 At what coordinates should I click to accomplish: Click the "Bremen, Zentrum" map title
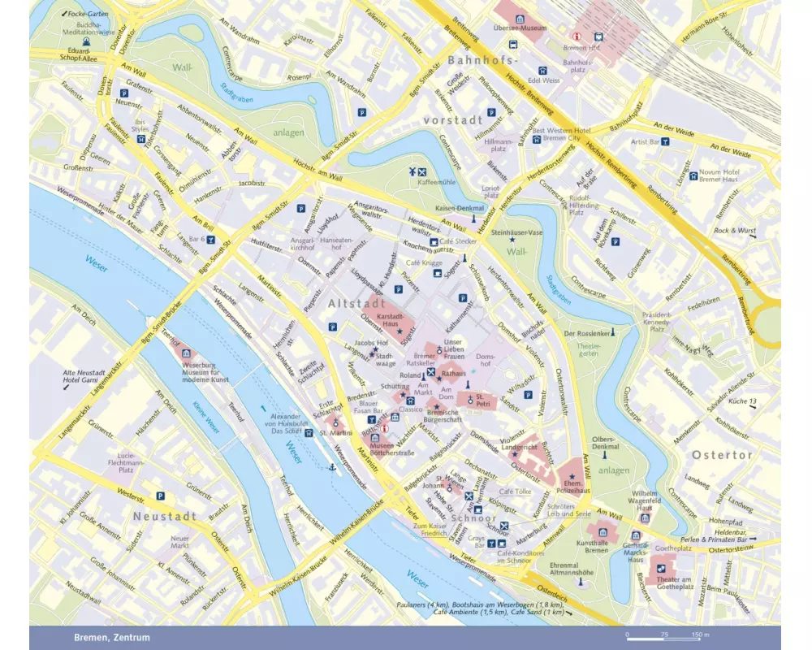click(x=111, y=638)
